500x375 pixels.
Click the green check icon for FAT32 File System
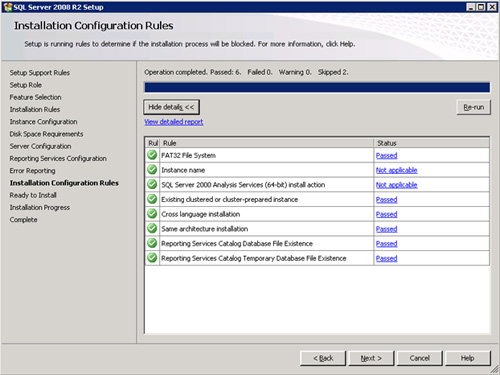click(x=152, y=155)
